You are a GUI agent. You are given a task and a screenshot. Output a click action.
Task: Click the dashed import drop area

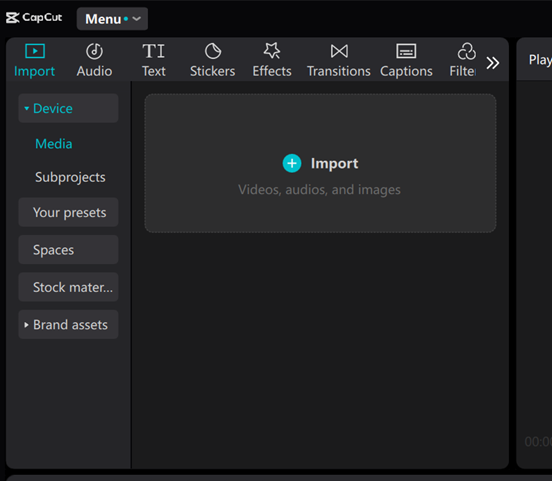(320, 163)
